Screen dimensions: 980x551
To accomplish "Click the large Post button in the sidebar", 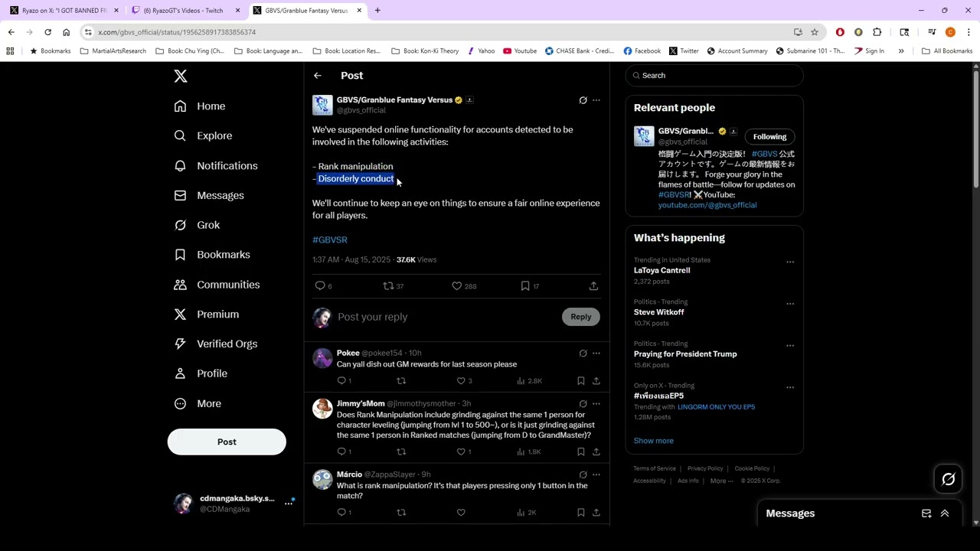I will click(x=227, y=442).
